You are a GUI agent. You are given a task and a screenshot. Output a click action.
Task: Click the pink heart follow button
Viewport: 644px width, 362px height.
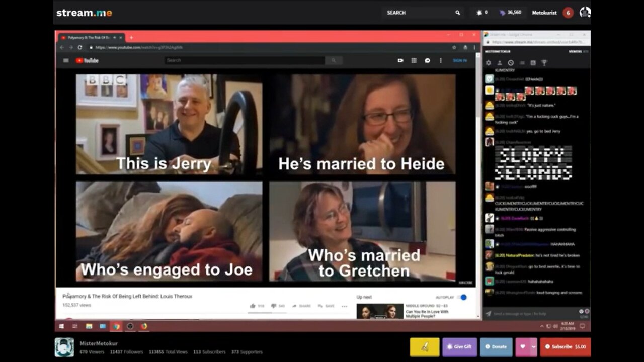click(523, 347)
